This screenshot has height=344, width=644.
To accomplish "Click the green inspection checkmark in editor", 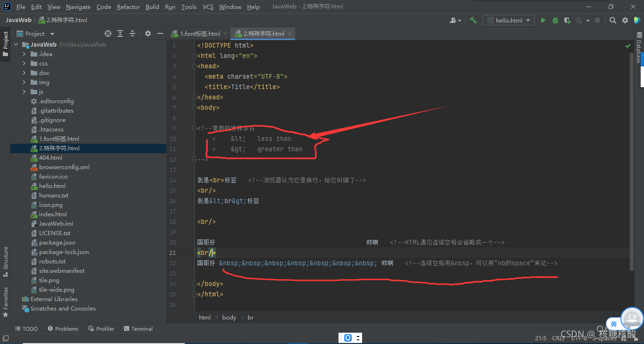I will tap(627, 46).
